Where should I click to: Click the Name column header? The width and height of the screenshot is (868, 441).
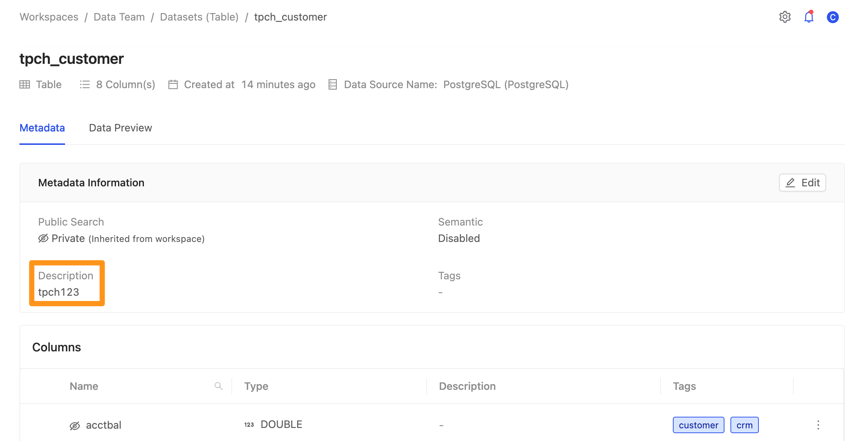(84, 386)
